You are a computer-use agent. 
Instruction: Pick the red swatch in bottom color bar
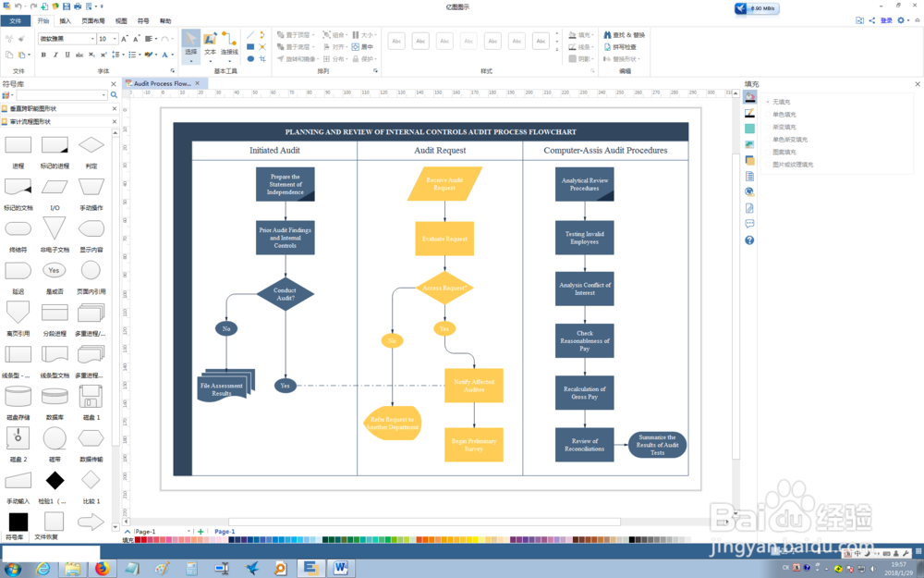click(x=144, y=540)
